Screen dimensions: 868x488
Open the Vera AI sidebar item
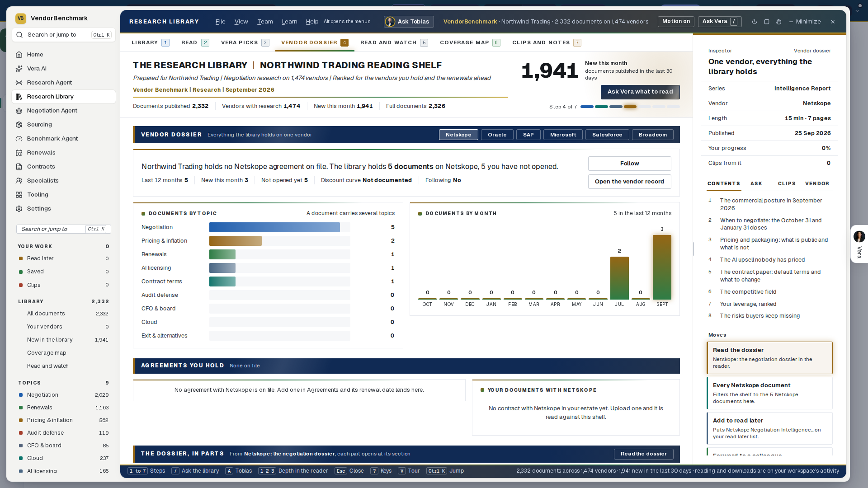pyautogui.click(x=63, y=69)
